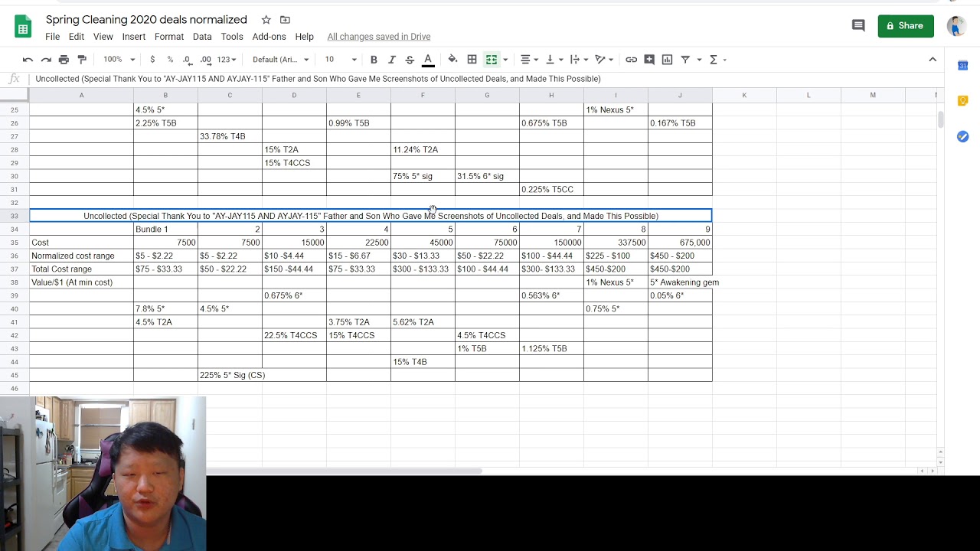Viewport: 980px width, 551px height.
Task: Select the Paint format tool
Action: tap(82, 60)
